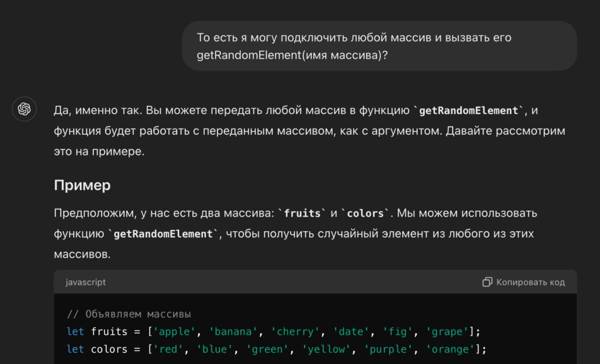Click the inline code `colors` in the paragraph
Screen dimensions: 600x364
pyautogui.click(x=365, y=213)
